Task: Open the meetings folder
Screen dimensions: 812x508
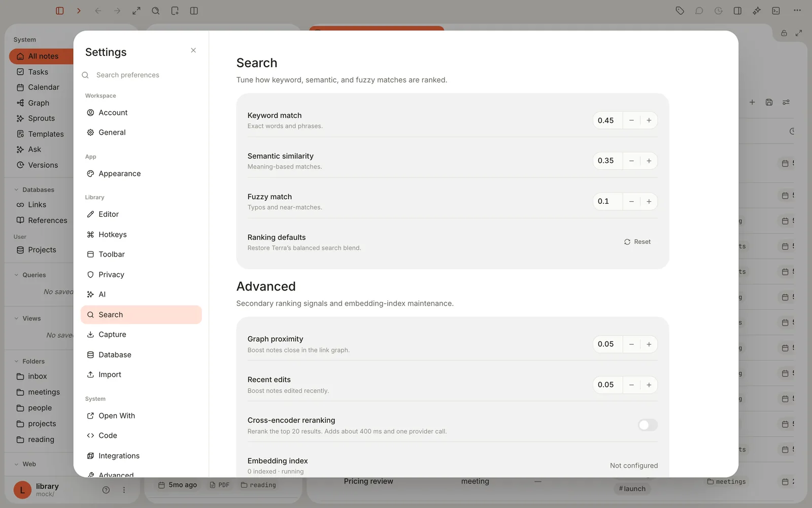Action: 44,392
